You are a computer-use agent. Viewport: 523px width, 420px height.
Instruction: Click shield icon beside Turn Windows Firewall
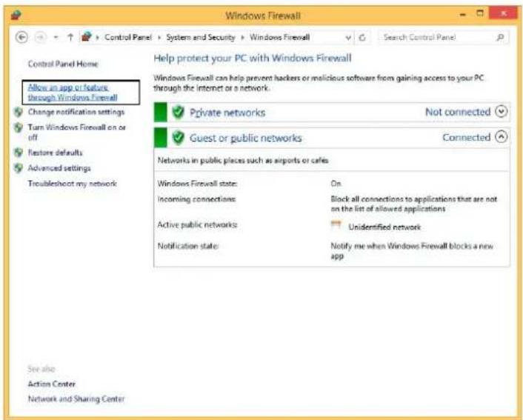coord(19,127)
